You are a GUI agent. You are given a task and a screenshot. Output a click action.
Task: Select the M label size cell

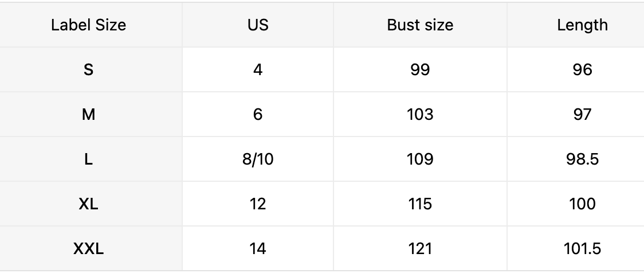[88, 115]
